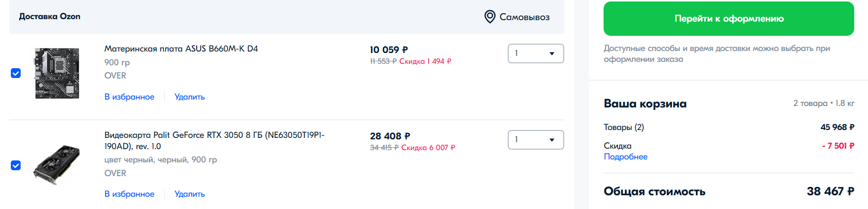This screenshot has height=209, width=868.
Task: Click the video card quantity dropdown arrow
Action: click(x=552, y=140)
